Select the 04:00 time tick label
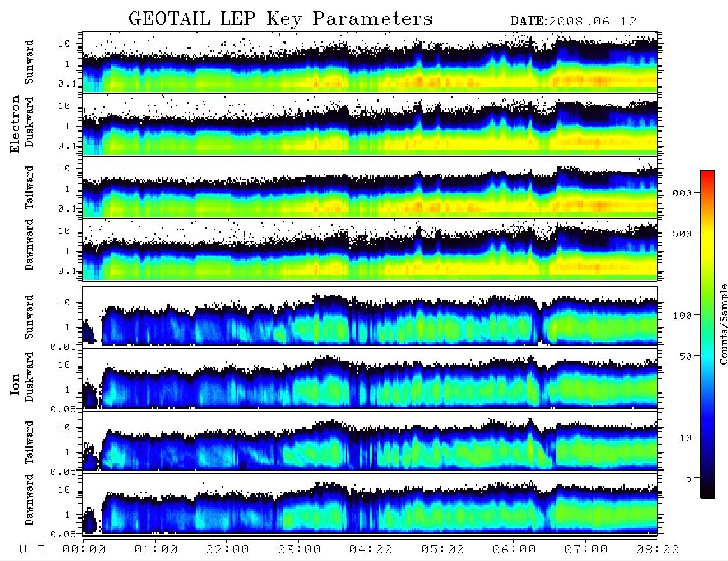Image resolution: width=728 pixels, height=561 pixels. pyautogui.click(x=371, y=550)
